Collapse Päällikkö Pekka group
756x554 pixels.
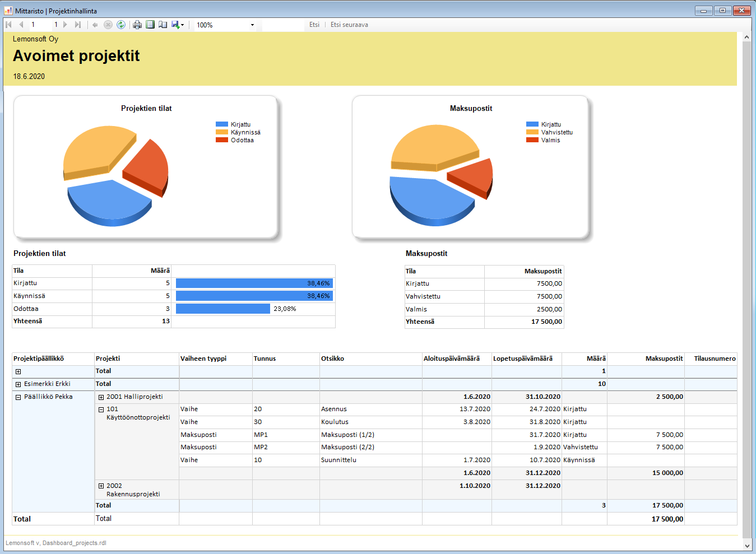pos(18,397)
